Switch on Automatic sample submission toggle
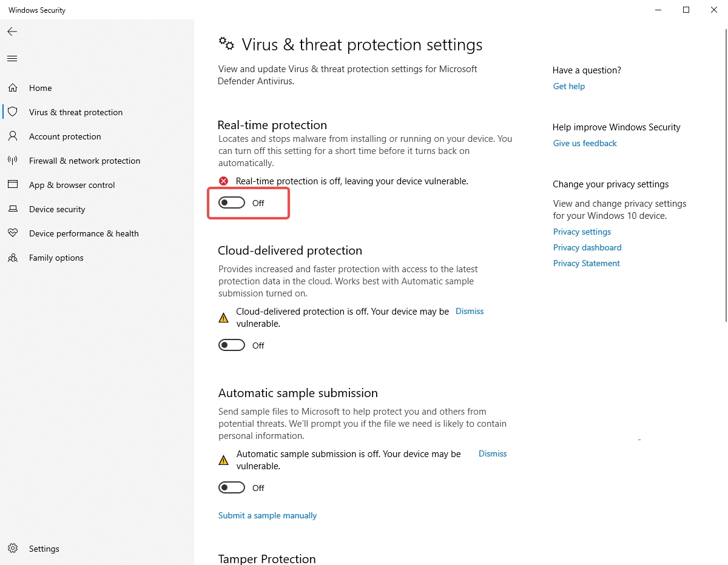The image size is (728, 565). (x=232, y=488)
